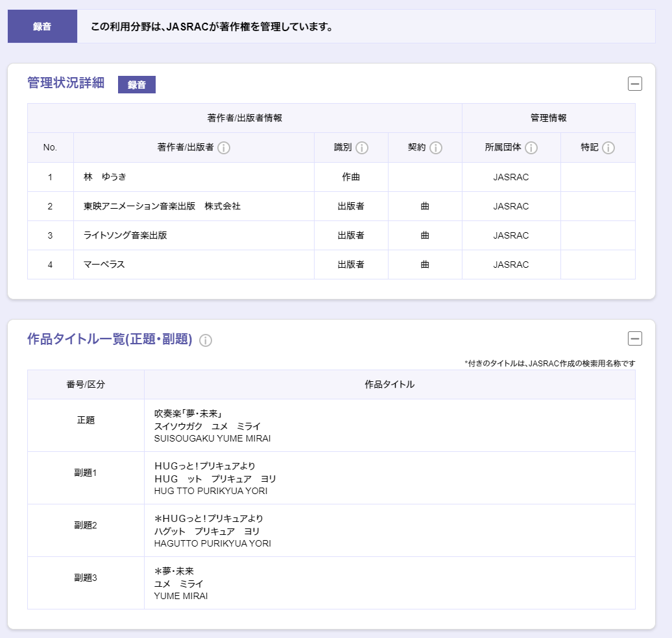The height and width of the screenshot is (638, 672).
Task: Click JASRAC cell in ライトソング音楽出版 row
Action: 511,235
